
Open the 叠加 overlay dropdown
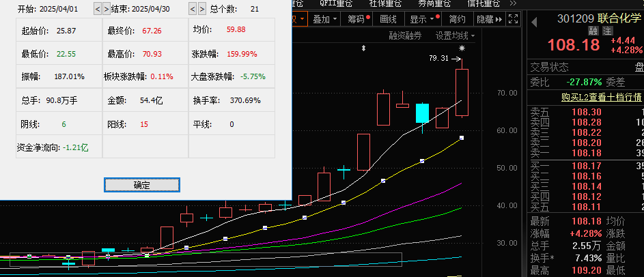324,19
